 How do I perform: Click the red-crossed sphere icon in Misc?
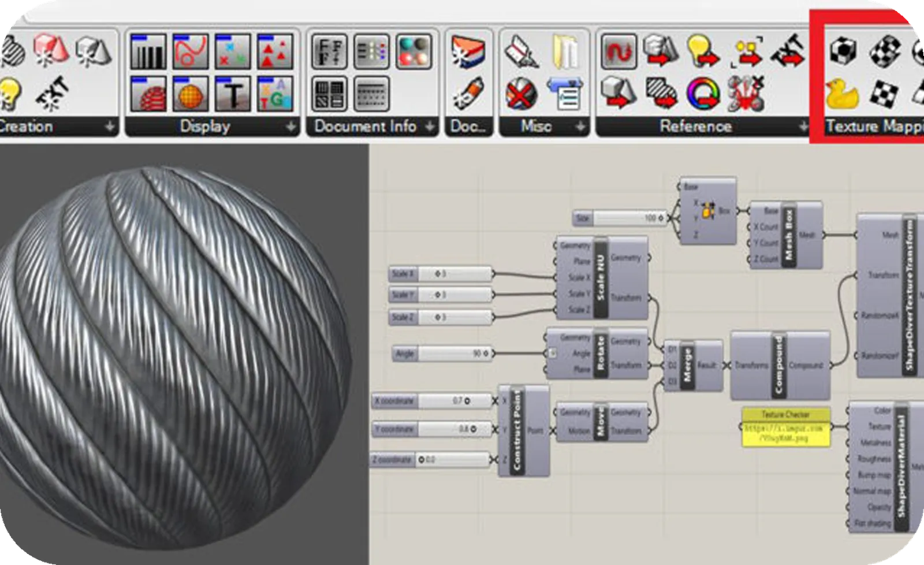click(520, 94)
